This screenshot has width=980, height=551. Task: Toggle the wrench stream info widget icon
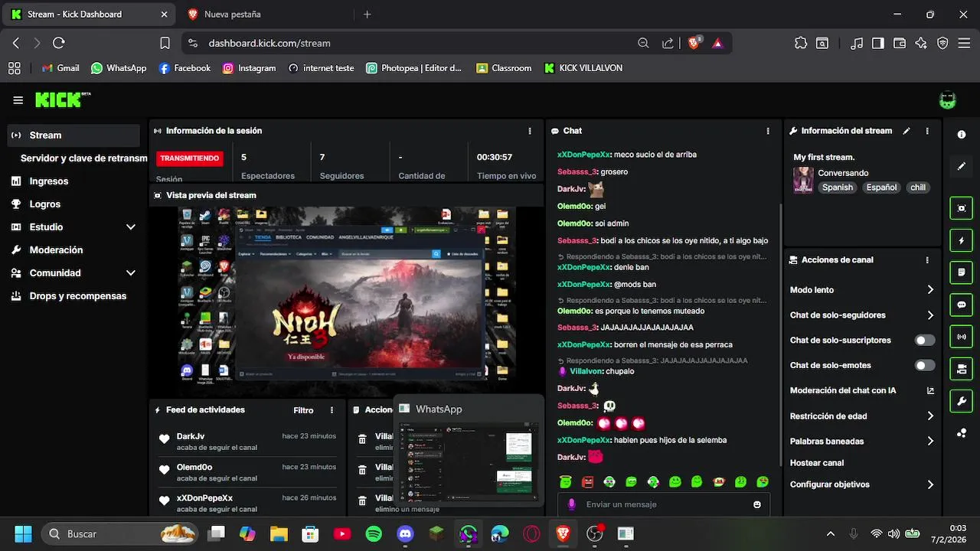click(x=962, y=401)
